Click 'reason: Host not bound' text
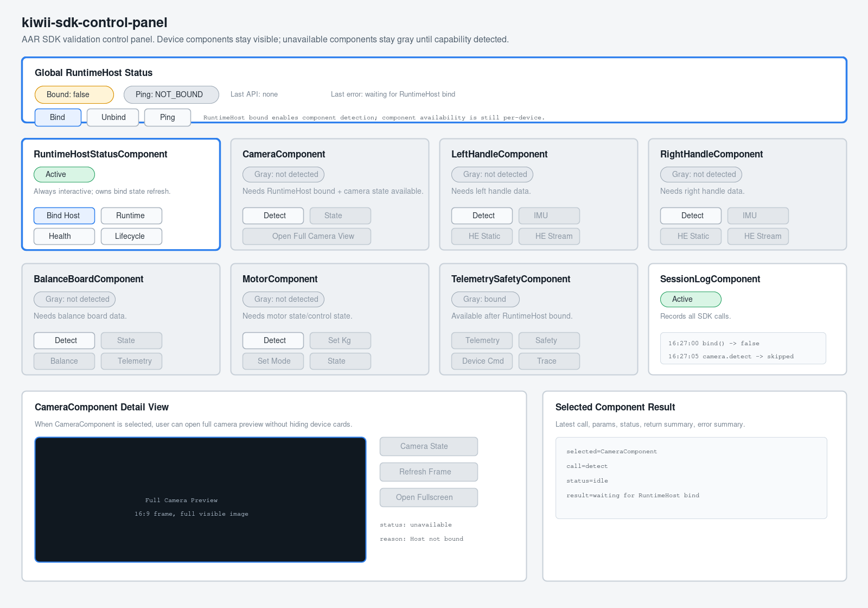The image size is (868, 608). click(422, 539)
